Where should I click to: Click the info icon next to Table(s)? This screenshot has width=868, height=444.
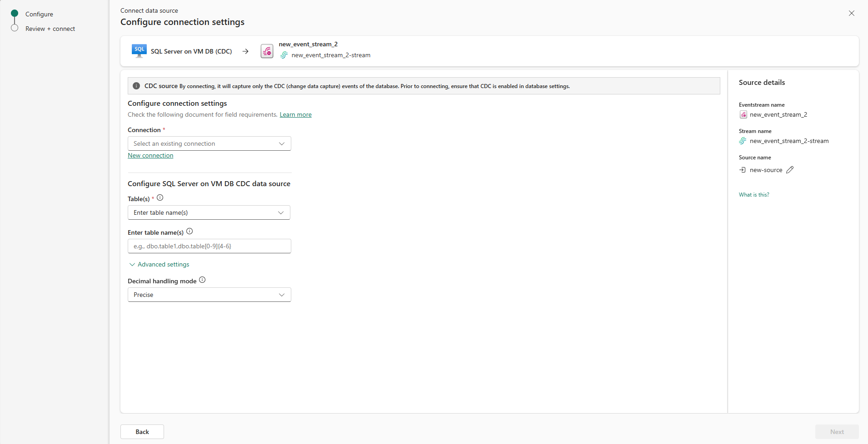point(160,197)
